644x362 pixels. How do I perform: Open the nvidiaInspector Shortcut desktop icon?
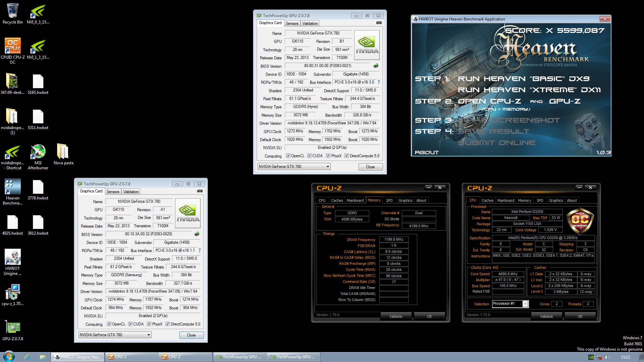tap(12, 157)
